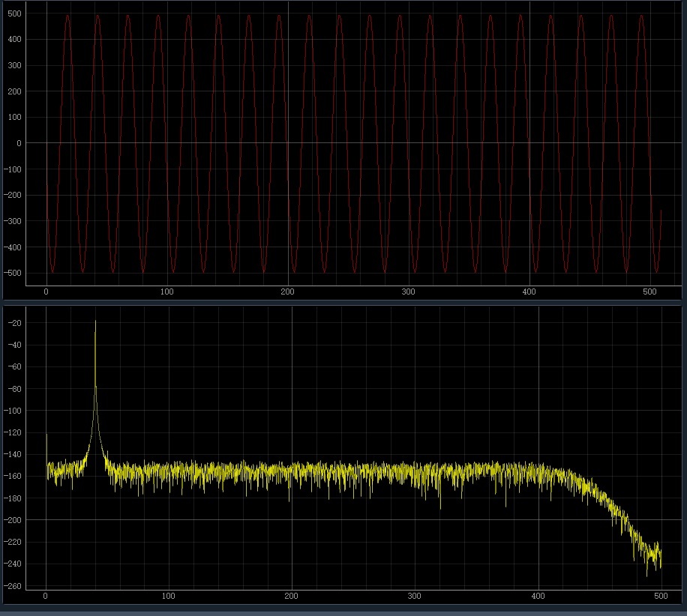Select the -500 label on waveform y-axis
This screenshot has height=616, width=687.
(13, 273)
